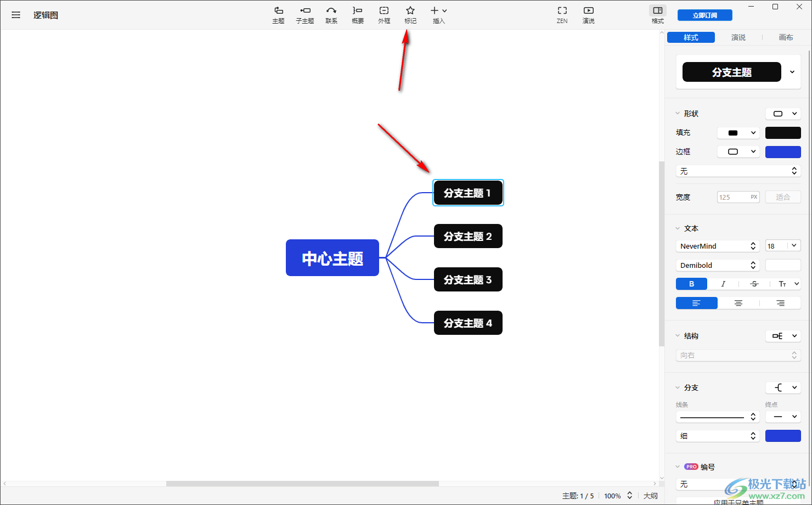Open the branch shape dropdown
Screen dimensions: 812x505
783,388
